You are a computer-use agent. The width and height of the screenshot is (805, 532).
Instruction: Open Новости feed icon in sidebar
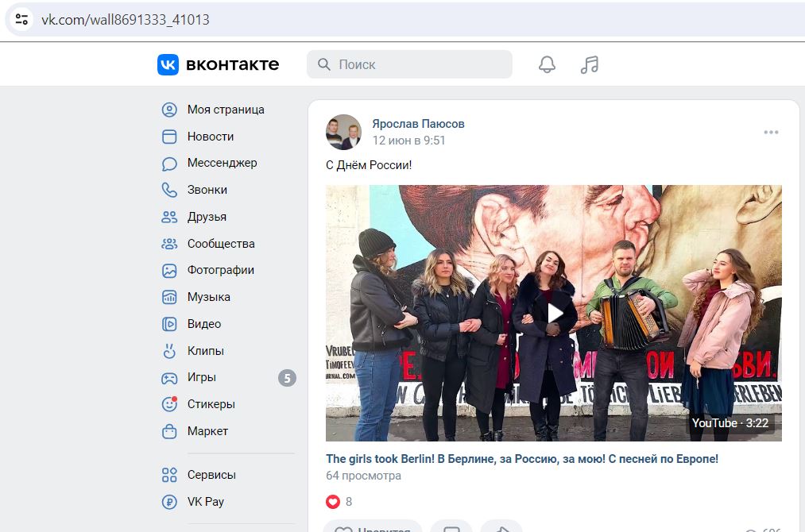pos(169,137)
